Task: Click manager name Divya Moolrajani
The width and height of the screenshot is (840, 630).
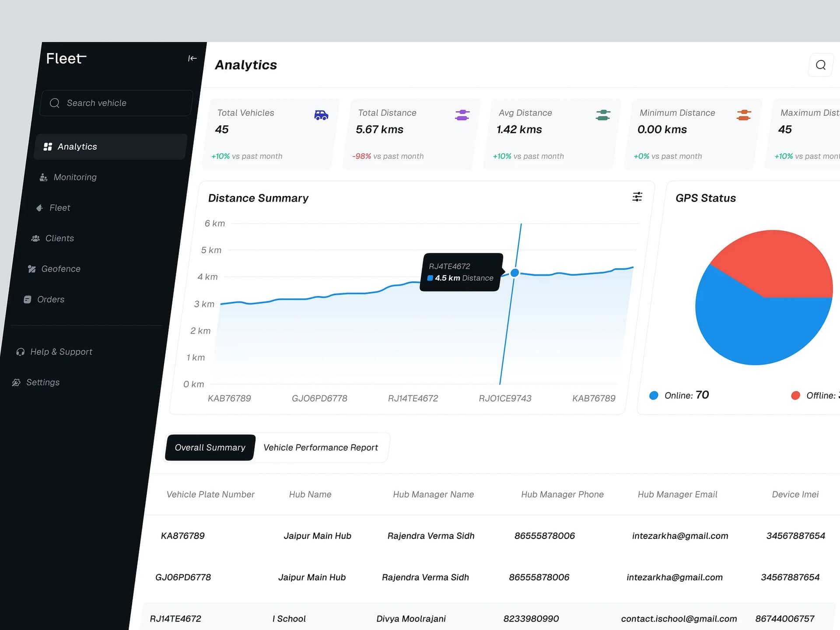Action: tap(411, 619)
